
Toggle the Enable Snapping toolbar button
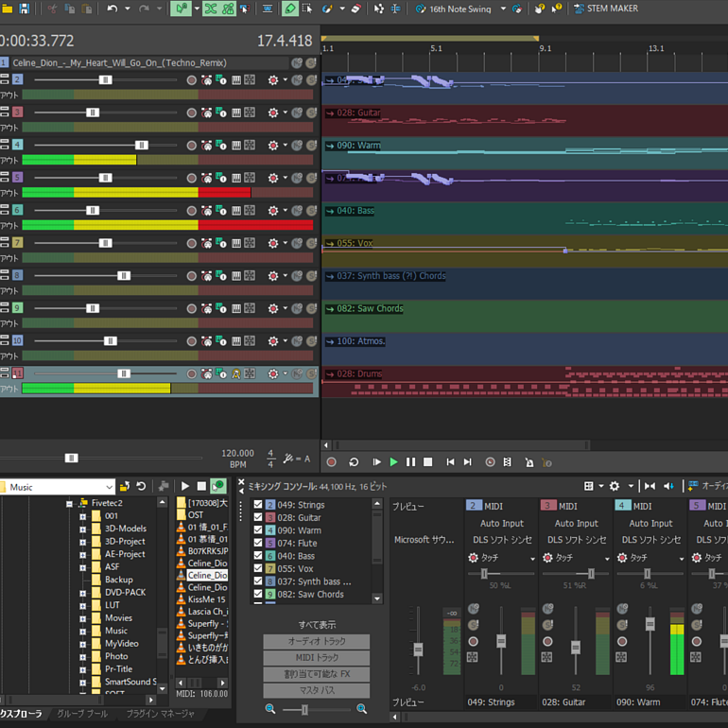coord(181,9)
